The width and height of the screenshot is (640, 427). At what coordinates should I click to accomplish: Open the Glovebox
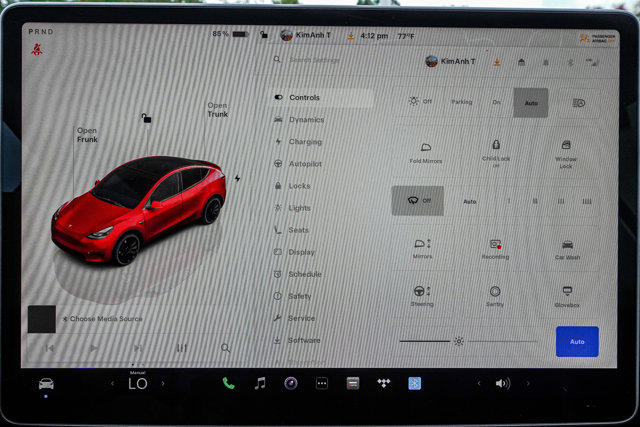pyautogui.click(x=567, y=296)
